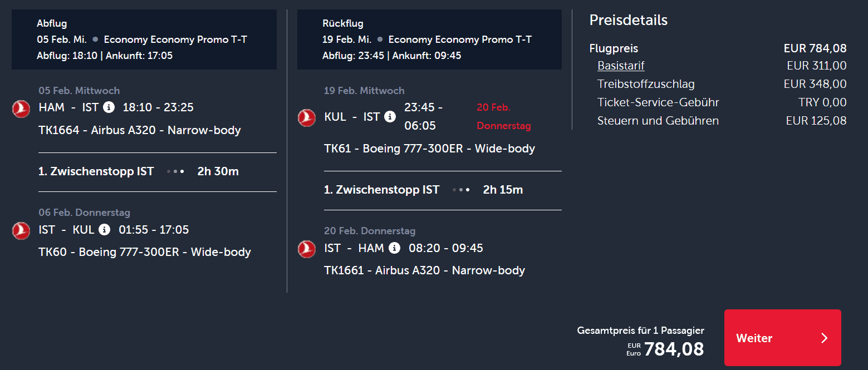Select the Abflug summary header panel
Screen dimensions: 868x370
coord(144,40)
